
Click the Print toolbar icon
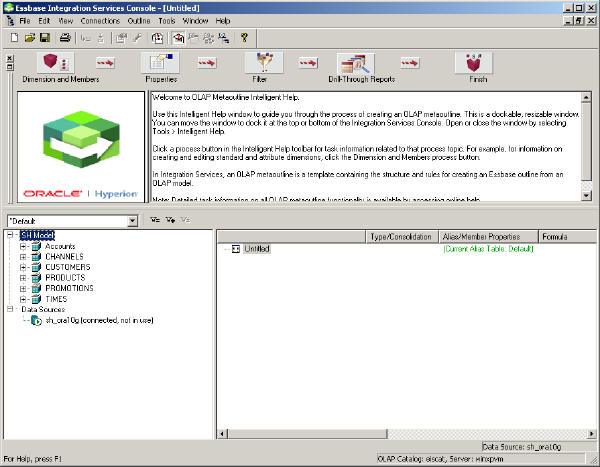point(65,38)
